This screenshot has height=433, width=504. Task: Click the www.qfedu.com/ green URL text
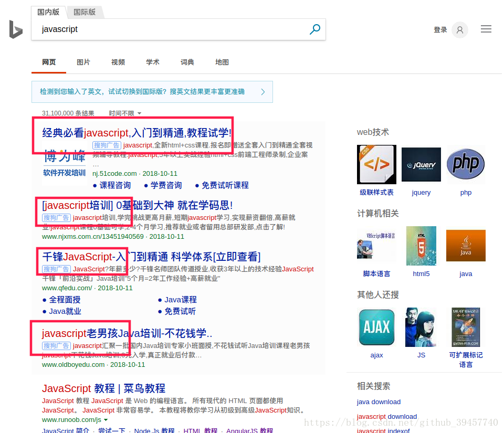[67, 288]
